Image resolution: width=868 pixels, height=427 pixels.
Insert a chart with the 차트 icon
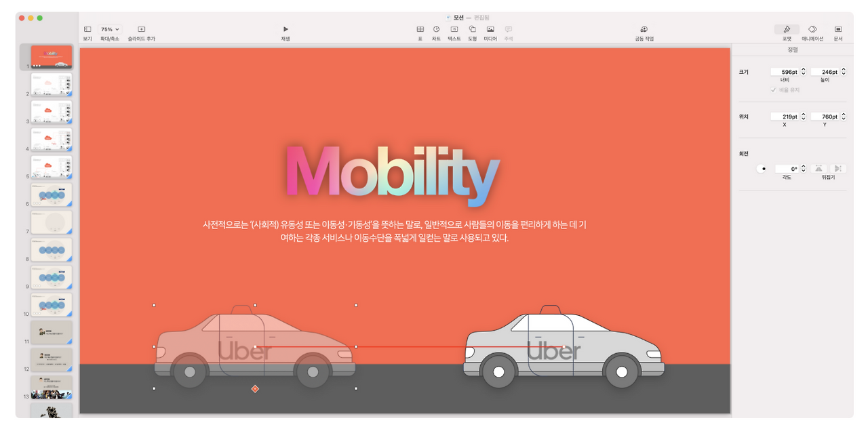coord(436,29)
